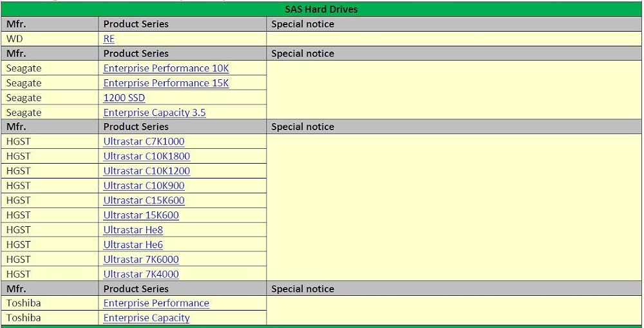The width and height of the screenshot is (644, 328).
Task: Select Seagate cell in Enterprise Capacity 3.5 row
Action: (50, 113)
